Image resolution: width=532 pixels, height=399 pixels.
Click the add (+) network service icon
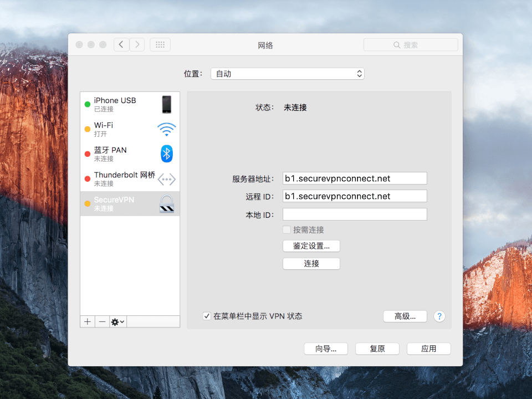[x=87, y=321]
